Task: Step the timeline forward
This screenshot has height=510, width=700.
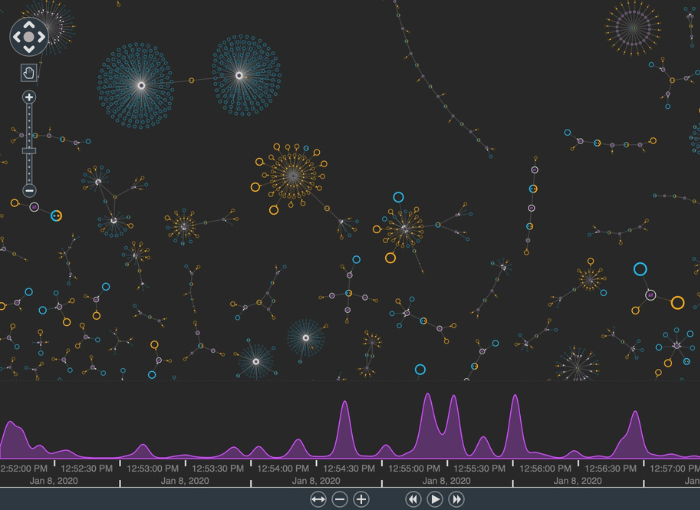Action: click(457, 498)
